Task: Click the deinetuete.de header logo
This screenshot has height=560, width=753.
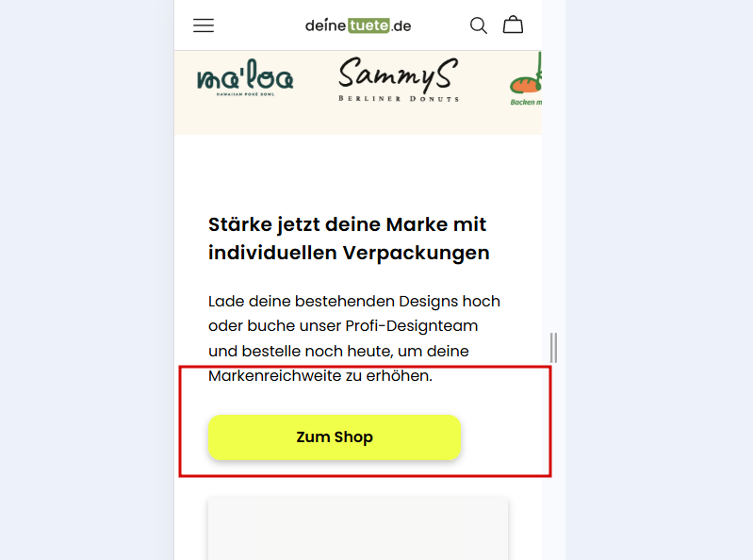Action: [x=358, y=25]
